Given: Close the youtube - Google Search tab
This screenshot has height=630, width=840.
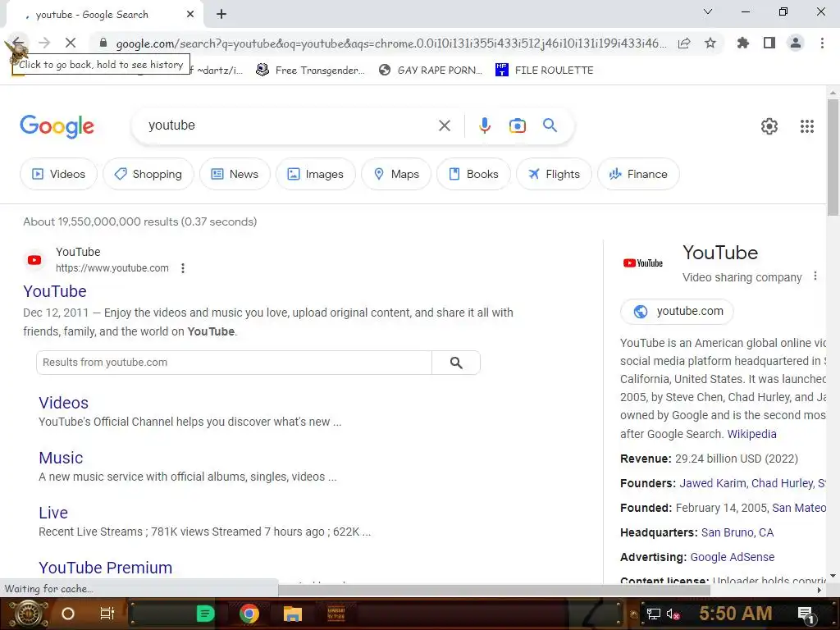Looking at the screenshot, I should click(x=190, y=15).
